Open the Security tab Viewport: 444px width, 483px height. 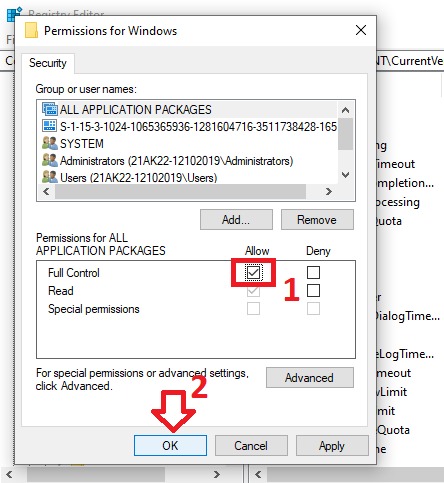[x=48, y=63]
